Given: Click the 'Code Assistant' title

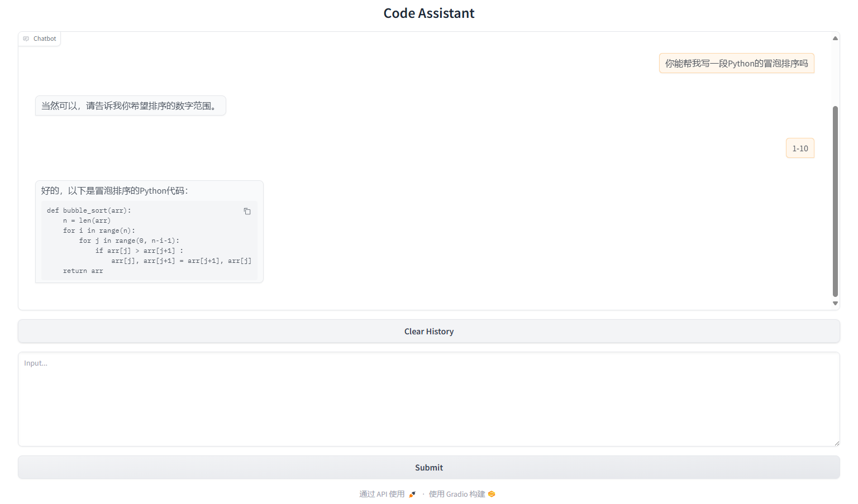Looking at the screenshot, I should tap(429, 13).
